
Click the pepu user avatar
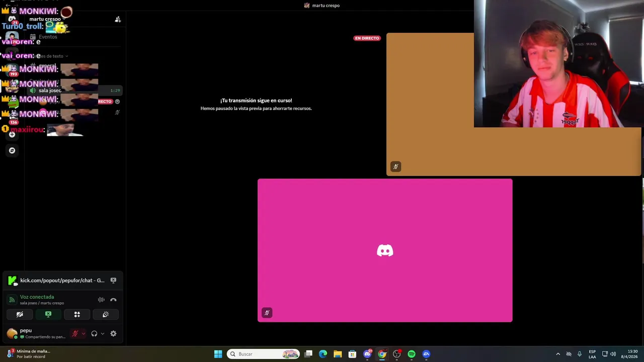12,333
